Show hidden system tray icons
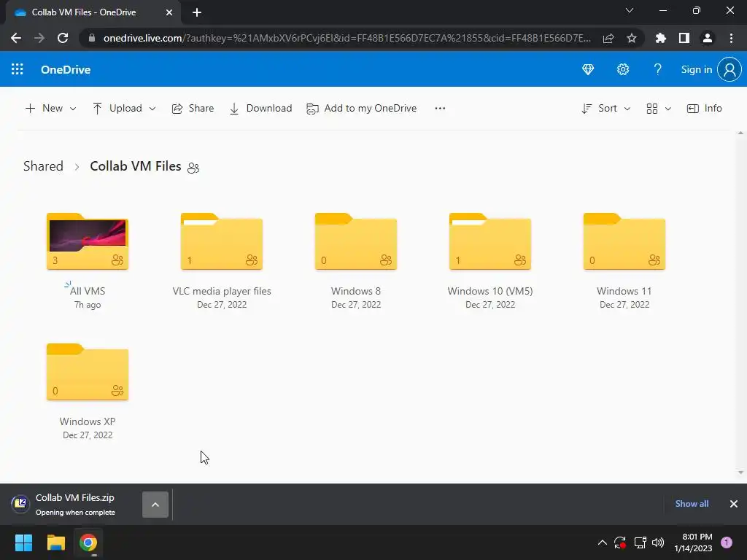The width and height of the screenshot is (747, 560). [602, 542]
